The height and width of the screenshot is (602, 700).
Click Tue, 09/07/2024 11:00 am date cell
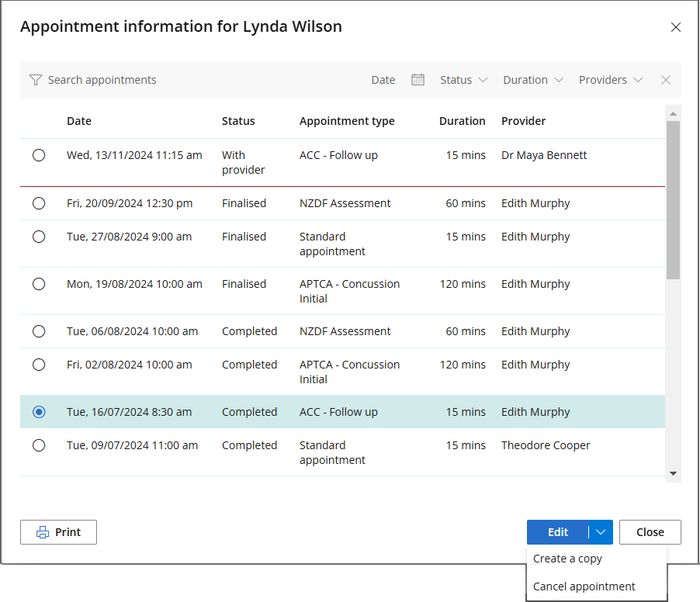(x=132, y=445)
